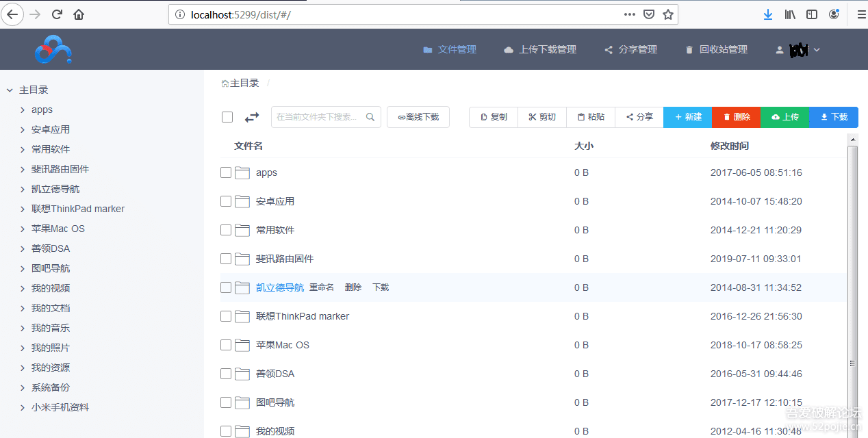Go to 回收站管理 tab
Image resolution: width=868 pixels, height=438 pixels.
[x=716, y=49]
